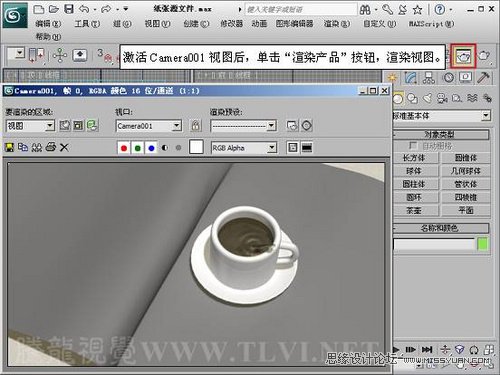The image size is (500, 375).
Task: Open the Render Setup icon beside preset dropdown
Action: (292, 126)
